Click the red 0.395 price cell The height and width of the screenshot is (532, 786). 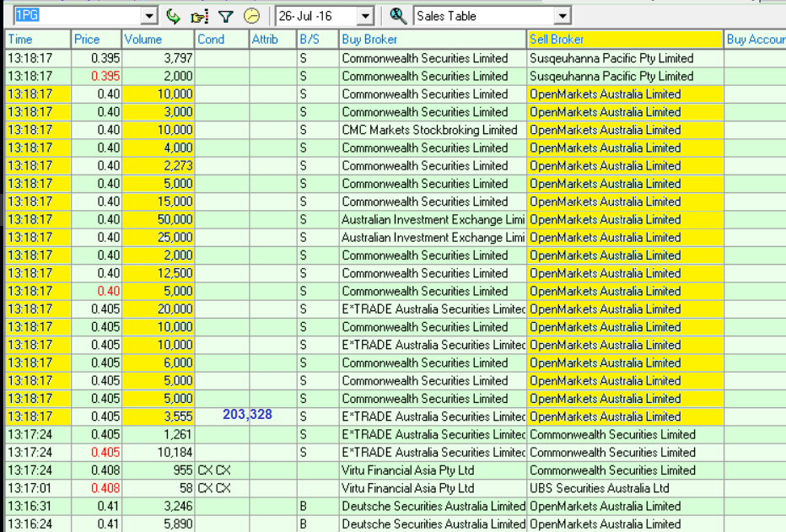[96, 76]
